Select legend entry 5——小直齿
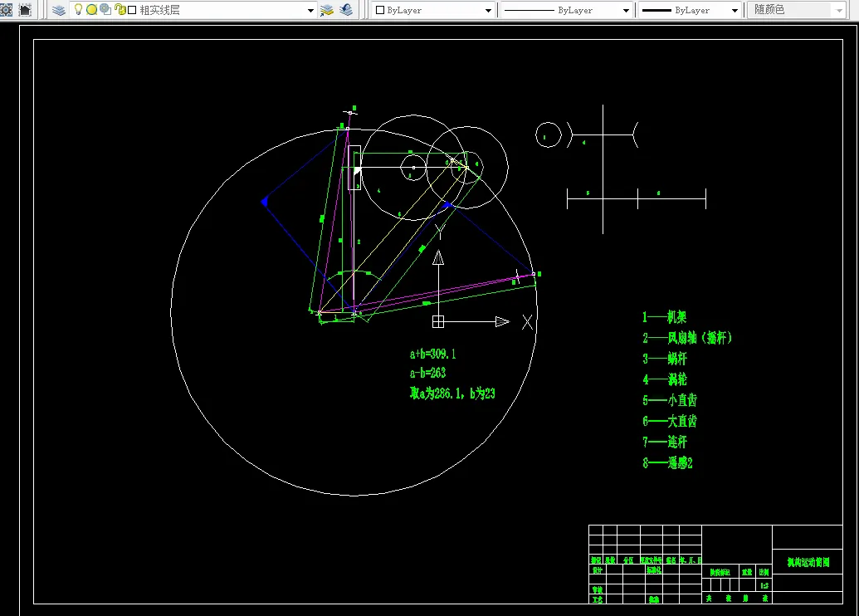Image resolution: width=859 pixels, height=616 pixels. (670, 400)
